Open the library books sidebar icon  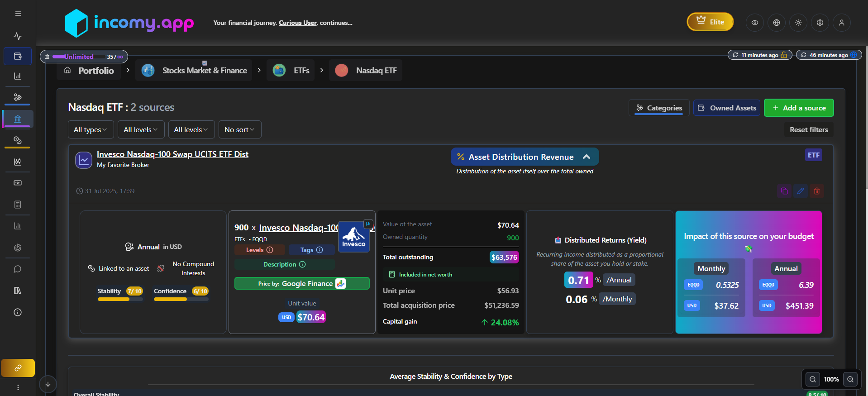click(18, 291)
